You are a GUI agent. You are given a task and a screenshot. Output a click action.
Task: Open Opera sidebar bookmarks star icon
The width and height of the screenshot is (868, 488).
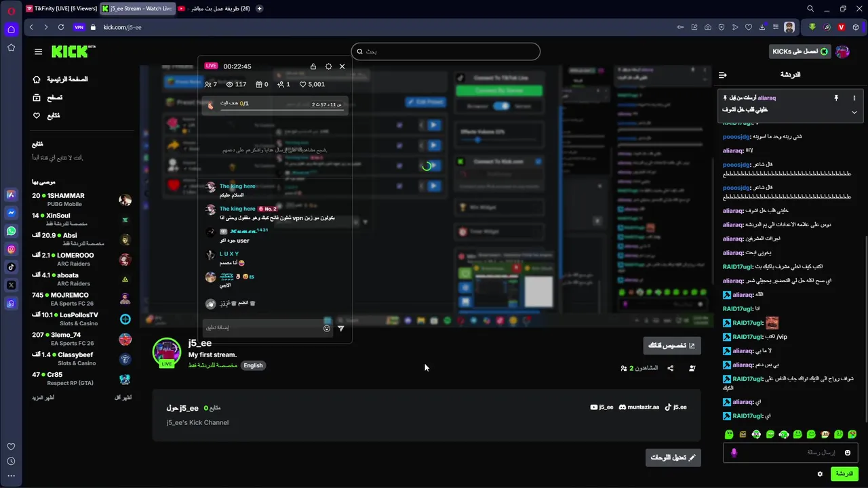tap(11, 47)
